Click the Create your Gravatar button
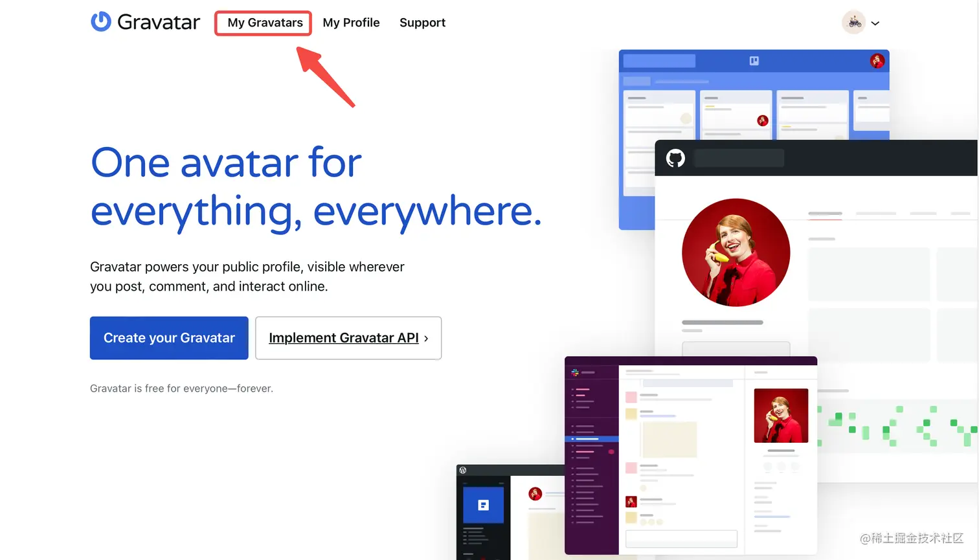This screenshot has height=560, width=979. [169, 338]
